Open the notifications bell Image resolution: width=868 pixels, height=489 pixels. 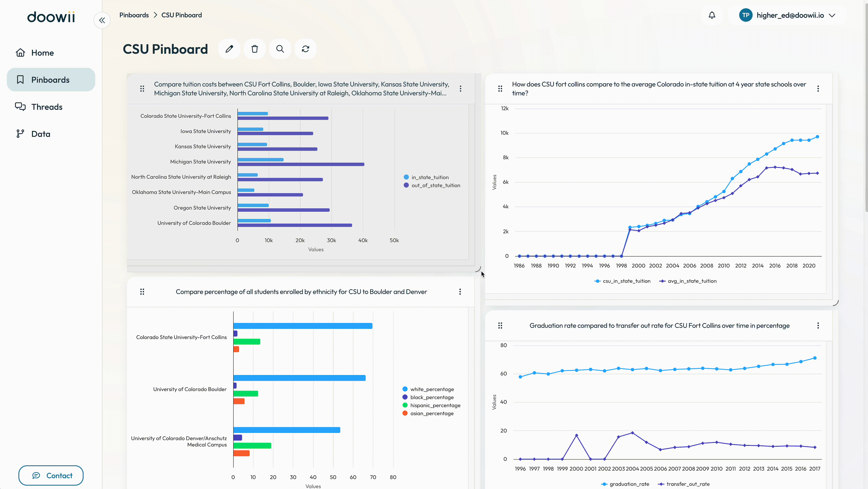point(712,15)
